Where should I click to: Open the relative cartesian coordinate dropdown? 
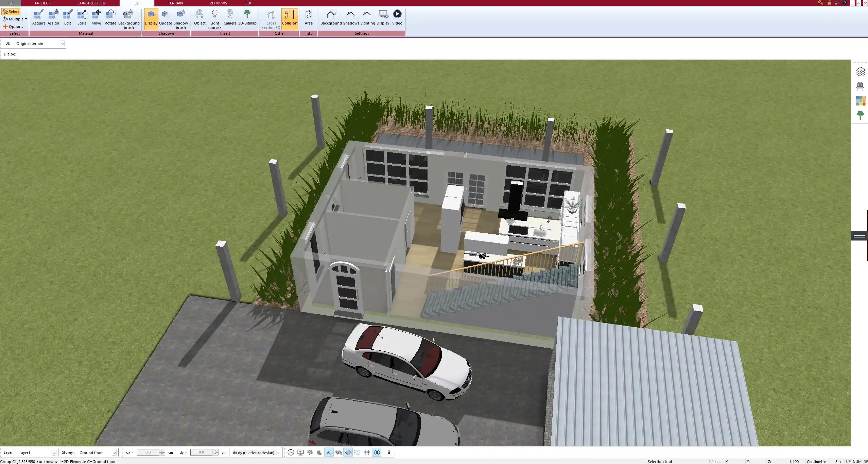point(279,453)
